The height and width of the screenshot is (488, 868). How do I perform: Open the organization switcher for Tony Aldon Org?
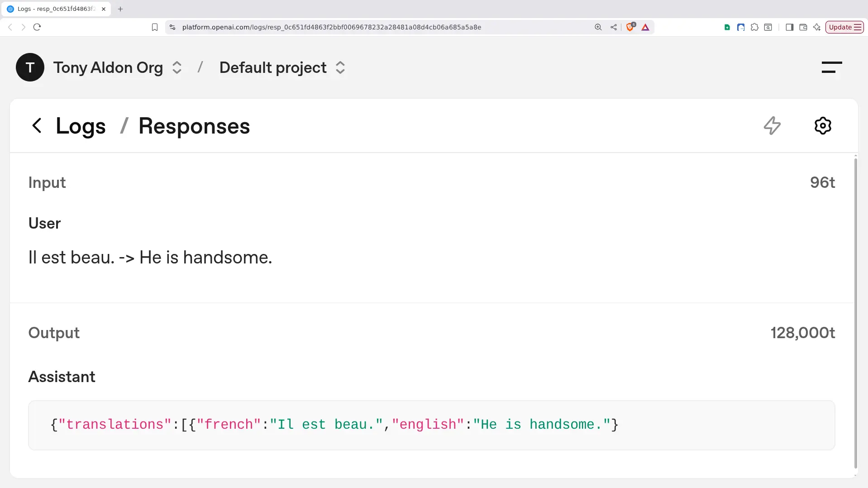pyautogui.click(x=176, y=67)
